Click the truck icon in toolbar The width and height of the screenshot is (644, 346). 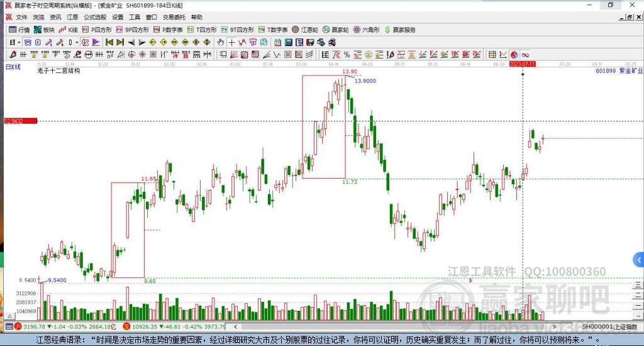331,42
